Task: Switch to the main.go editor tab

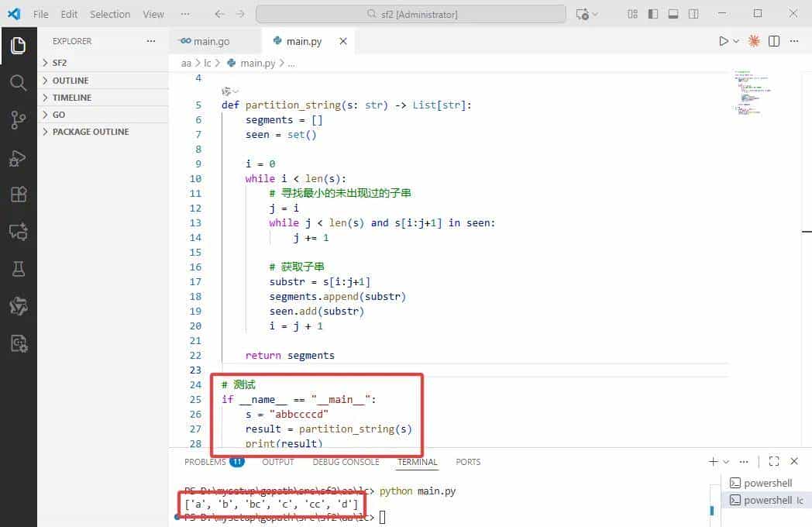Action: point(211,41)
